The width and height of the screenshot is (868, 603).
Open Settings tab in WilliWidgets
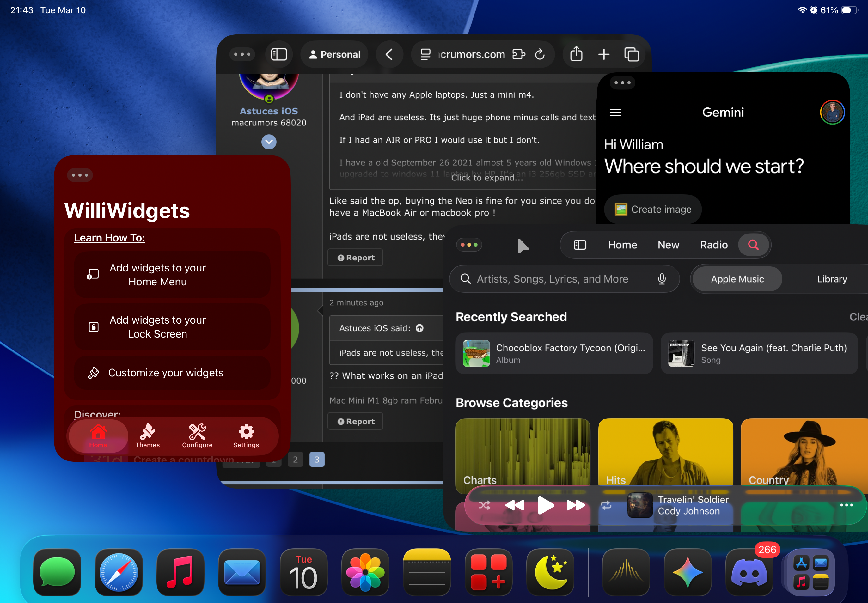pyautogui.click(x=246, y=436)
